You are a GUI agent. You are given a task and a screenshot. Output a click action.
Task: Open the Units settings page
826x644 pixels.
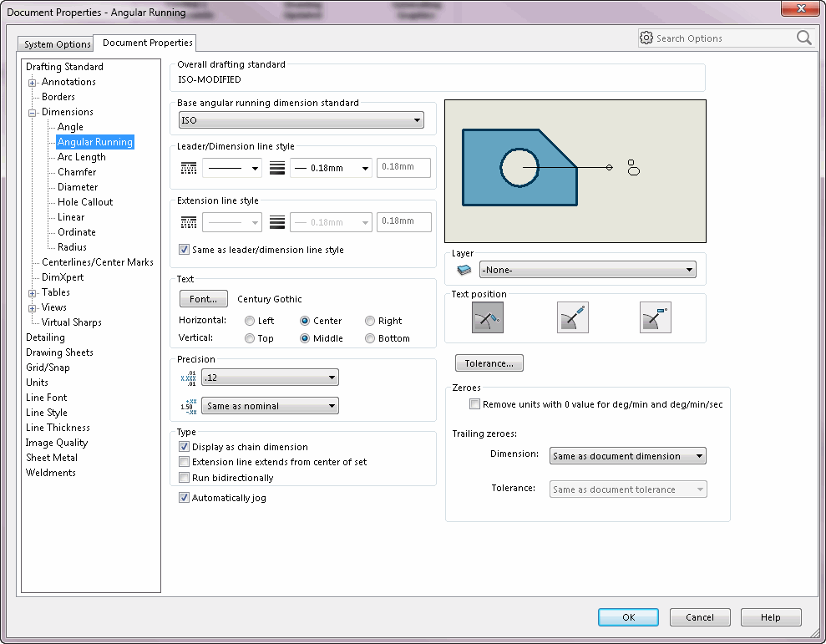pyautogui.click(x=37, y=382)
